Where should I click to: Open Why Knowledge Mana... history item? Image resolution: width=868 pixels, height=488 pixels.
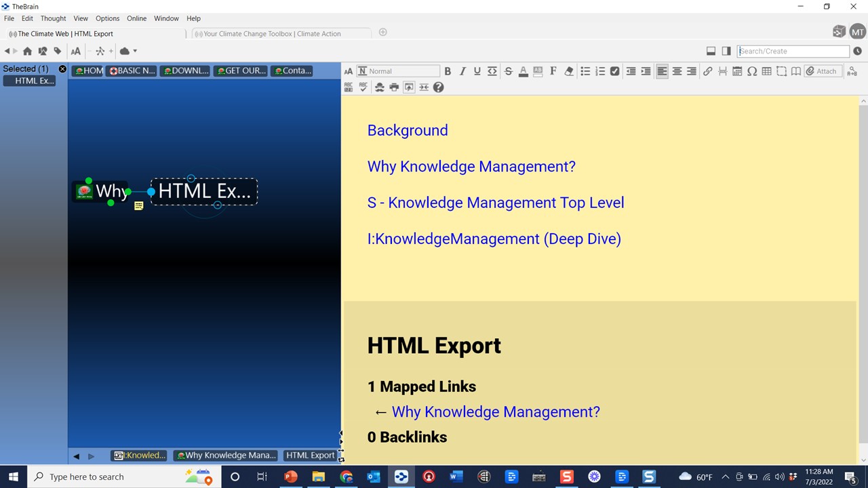point(226,455)
